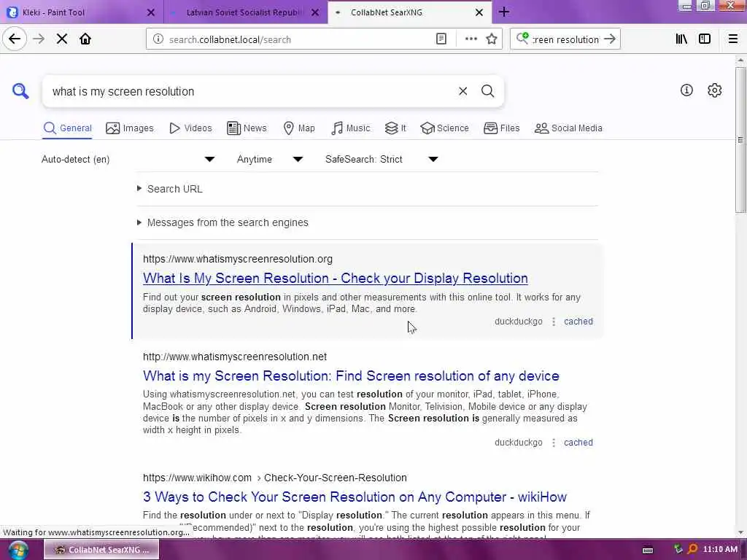This screenshot has width=747, height=560.
Task: Click the Forward arrow button
Action: click(39, 39)
